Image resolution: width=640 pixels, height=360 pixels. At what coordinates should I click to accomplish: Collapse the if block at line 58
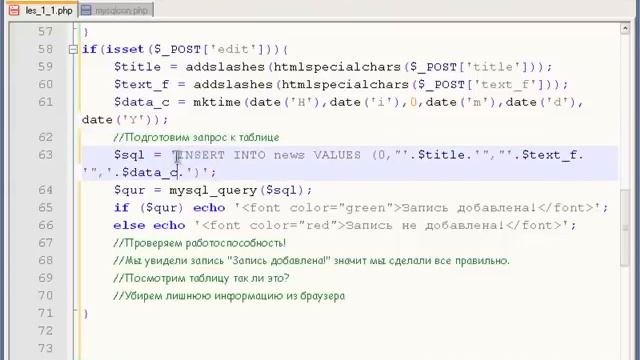pyautogui.click(x=73, y=49)
